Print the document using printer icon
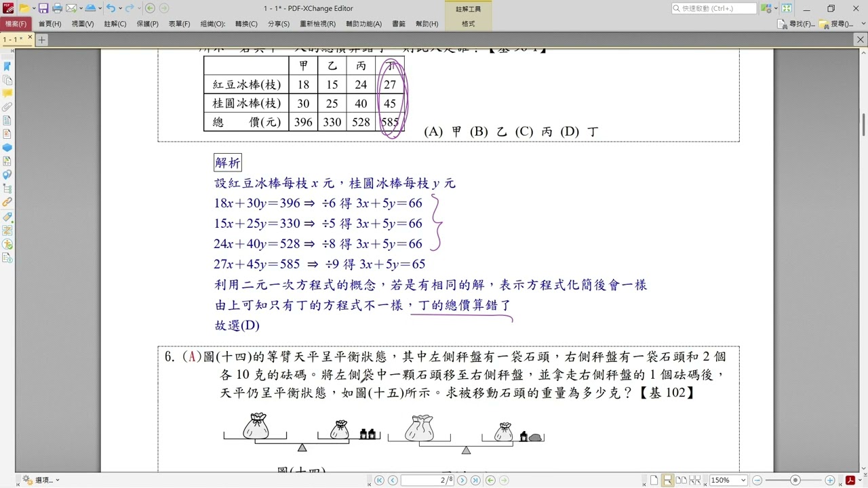 point(57,8)
